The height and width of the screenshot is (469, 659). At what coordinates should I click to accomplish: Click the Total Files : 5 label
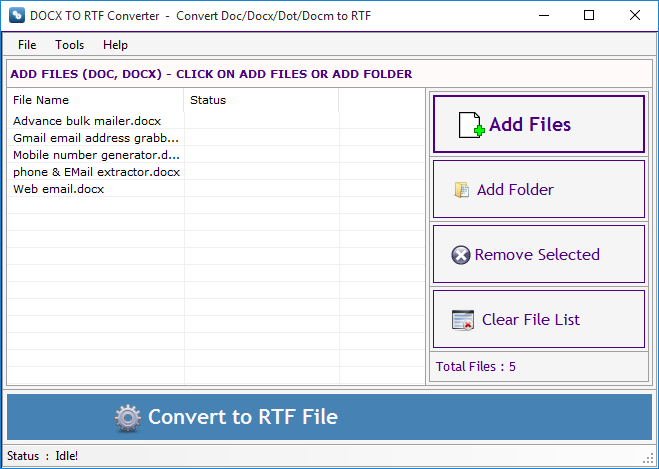[475, 366]
